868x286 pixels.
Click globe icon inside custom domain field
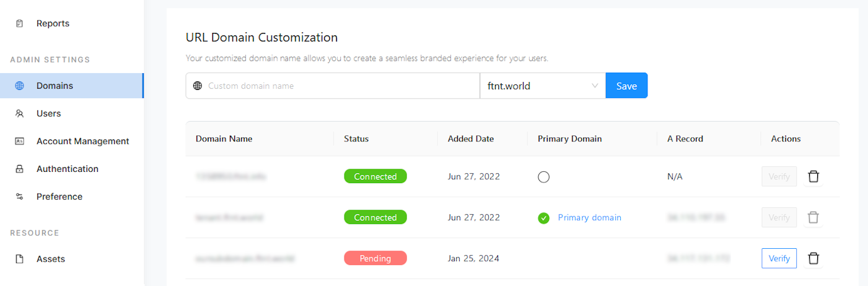pyautogui.click(x=198, y=86)
